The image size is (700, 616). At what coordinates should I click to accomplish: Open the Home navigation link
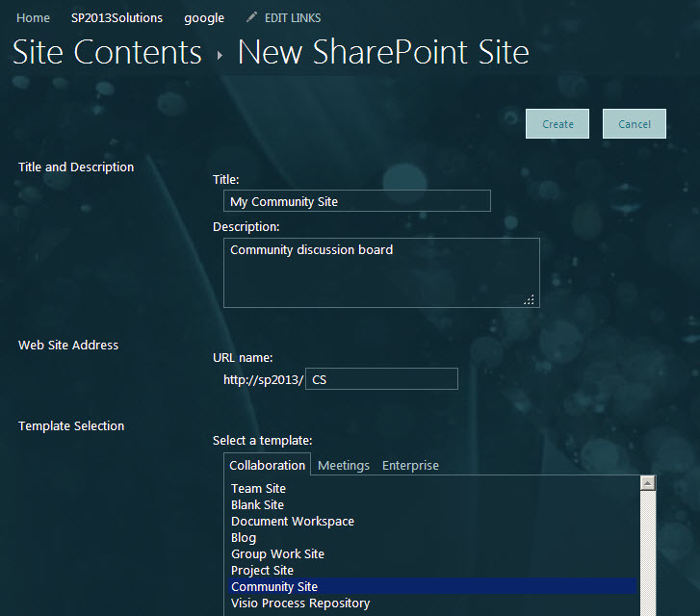point(34,18)
